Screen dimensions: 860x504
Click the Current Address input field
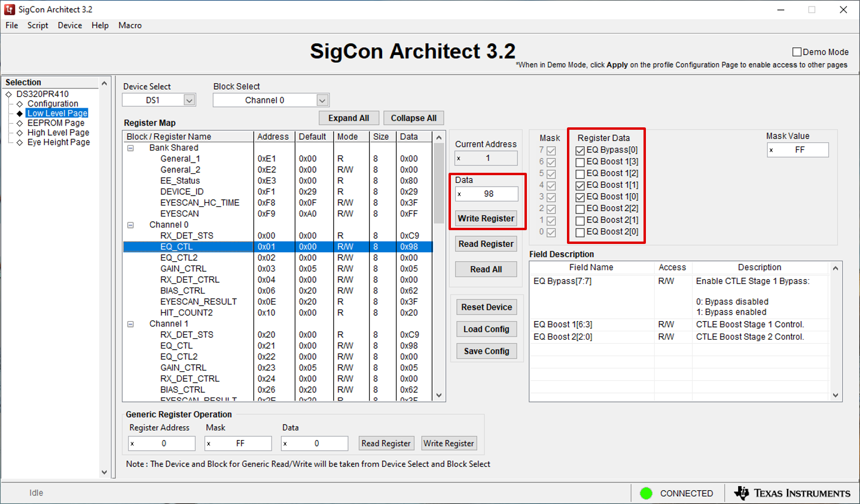pyautogui.click(x=486, y=158)
